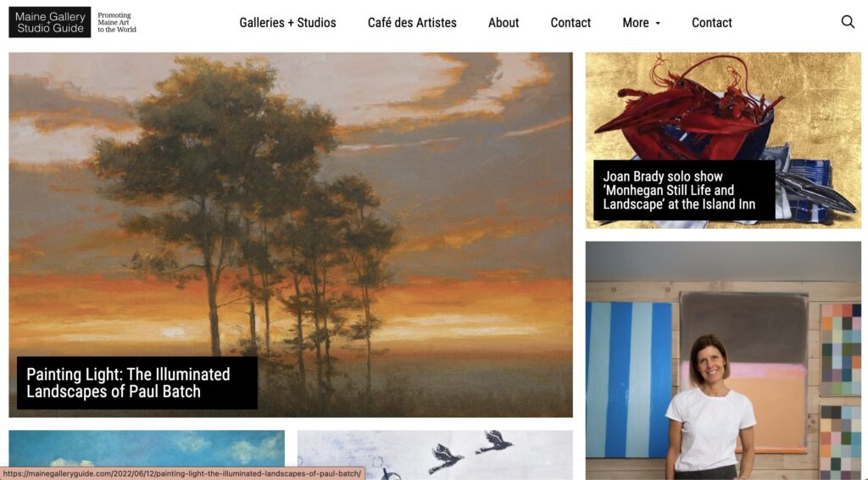The image size is (868, 480).
Task: Open the Galleries + Studios menu
Action: point(287,23)
